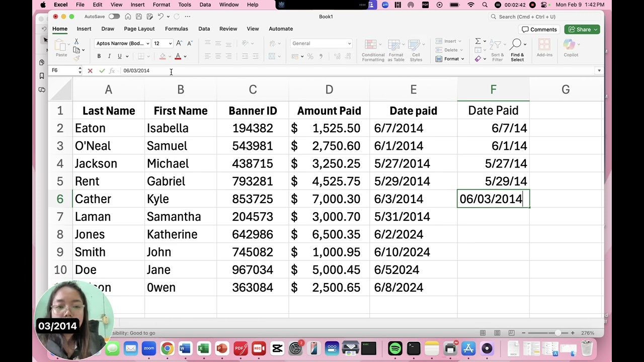Image resolution: width=644 pixels, height=362 pixels.
Task: Click the formula bar text 06/03/2014
Action: [136, 71]
